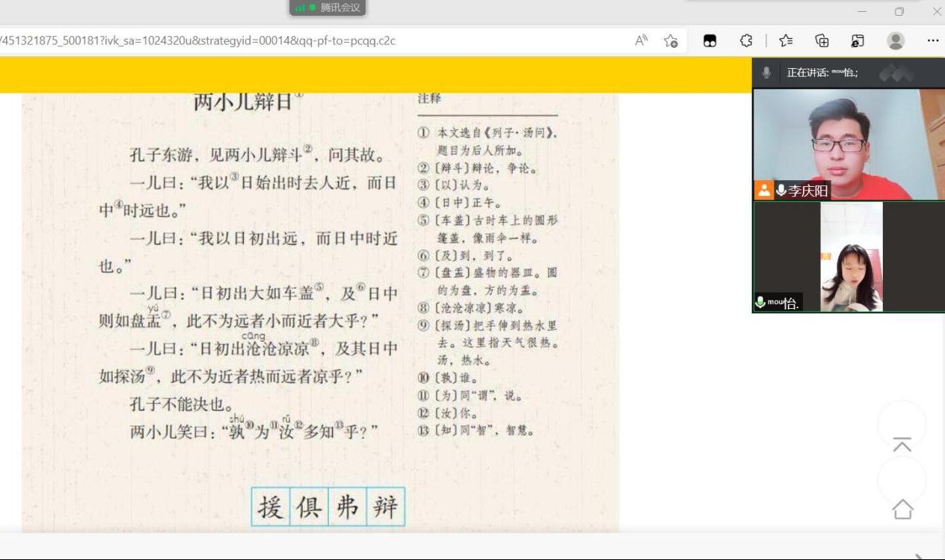Viewport: 945px width, 560px height.
Task: Click the mic icon beside 李庆阳
Action: click(x=781, y=191)
